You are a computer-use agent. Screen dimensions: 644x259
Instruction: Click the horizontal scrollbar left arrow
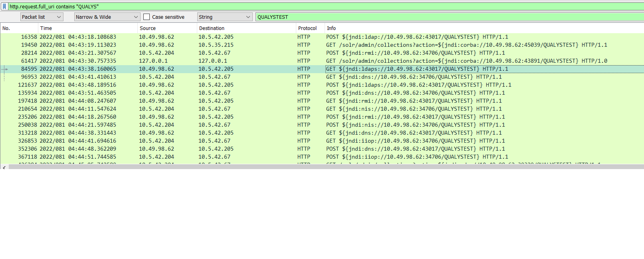[4, 167]
